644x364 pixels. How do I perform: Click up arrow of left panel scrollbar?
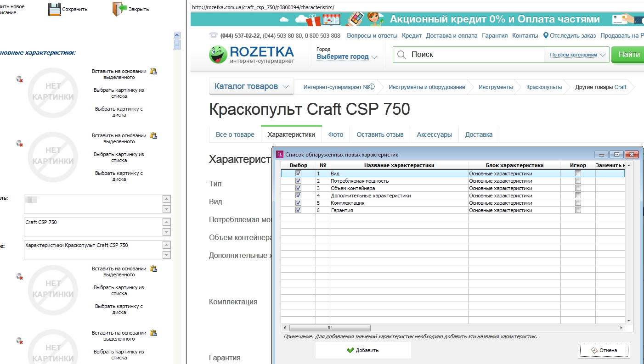coord(177,35)
